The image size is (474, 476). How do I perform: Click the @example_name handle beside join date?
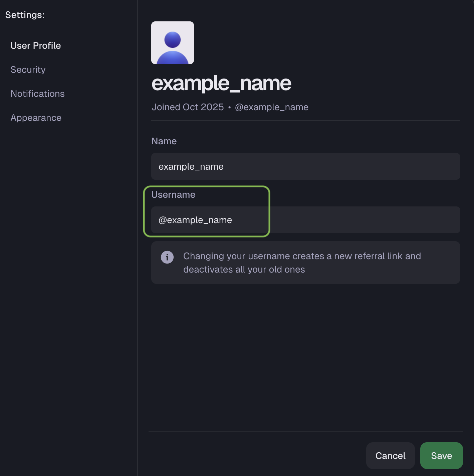(x=271, y=107)
